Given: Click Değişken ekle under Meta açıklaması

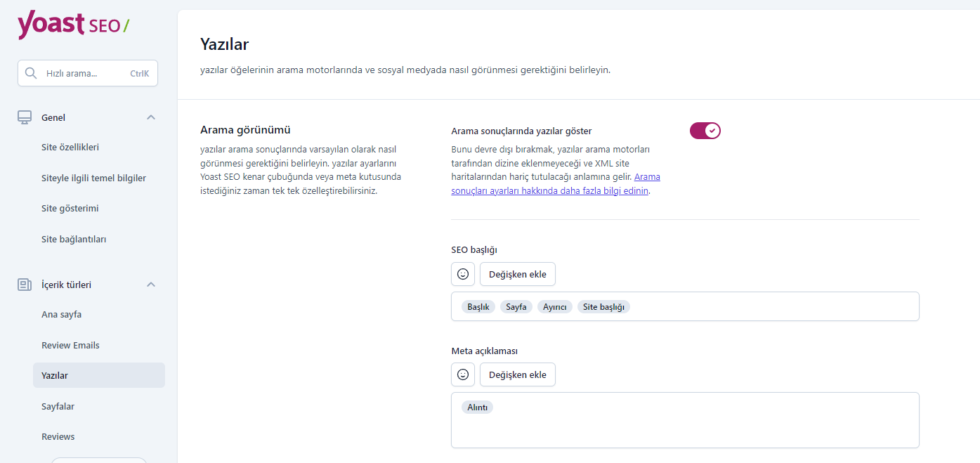Looking at the screenshot, I should 518,374.
